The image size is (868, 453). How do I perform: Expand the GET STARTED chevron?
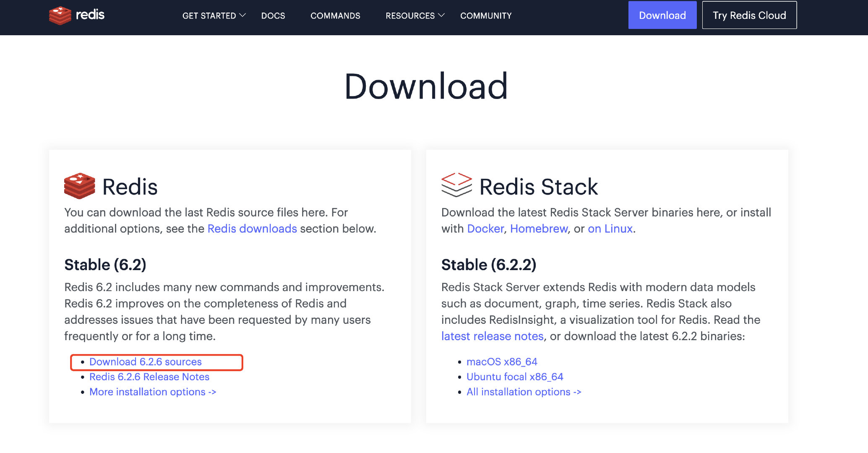242,15
